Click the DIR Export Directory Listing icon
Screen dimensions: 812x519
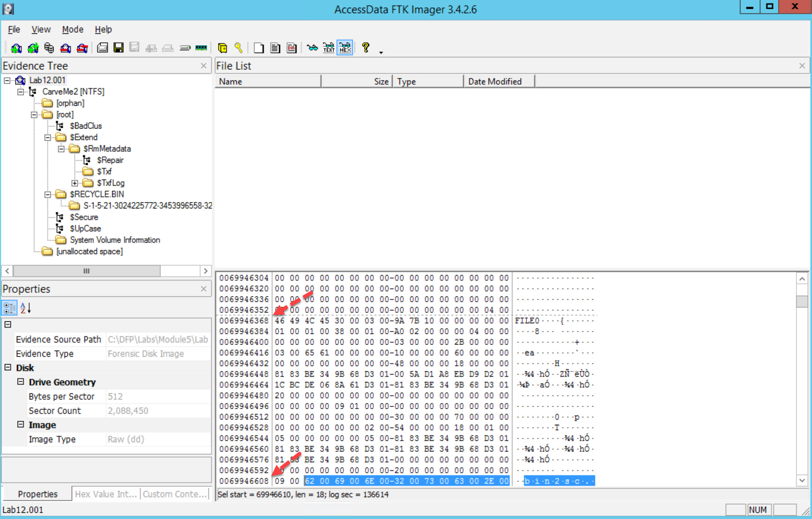pyautogui.click(x=292, y=48)
